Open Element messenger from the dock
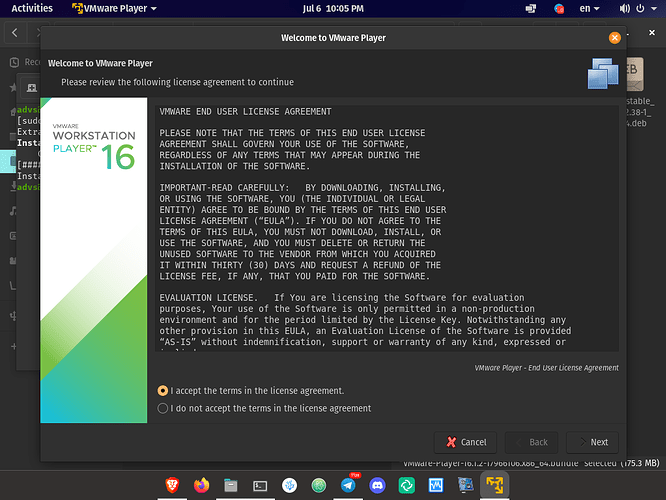 [x=406, y=485]
